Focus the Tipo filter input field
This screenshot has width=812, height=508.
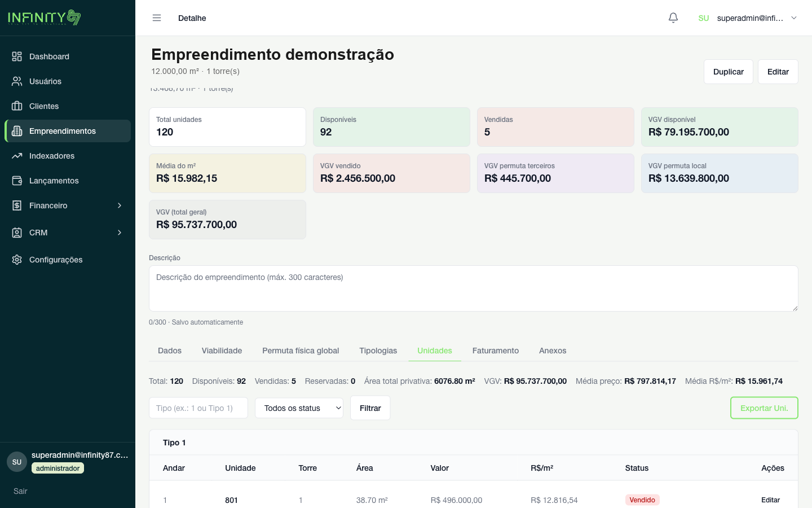tap(198, 408)
